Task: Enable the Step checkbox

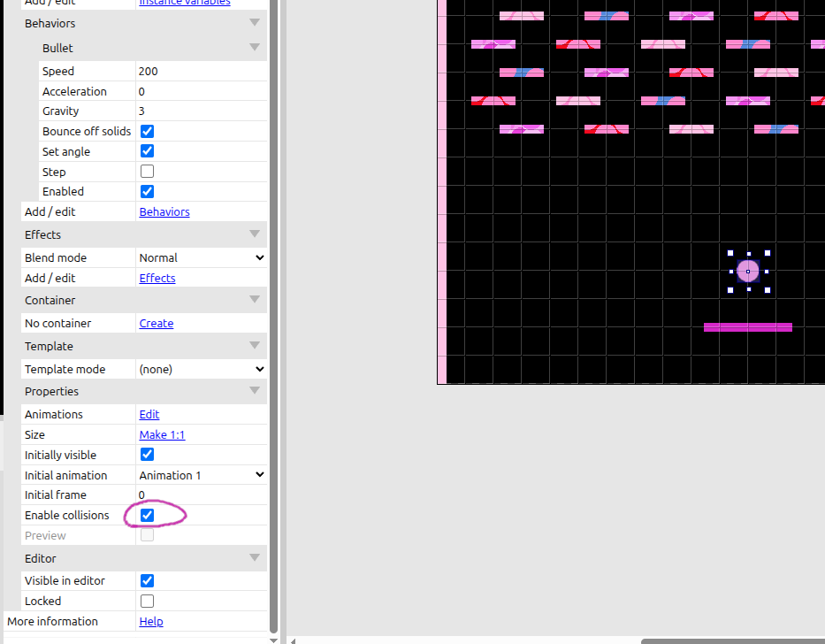Action: pyautogui.click(x=148, y=171)
